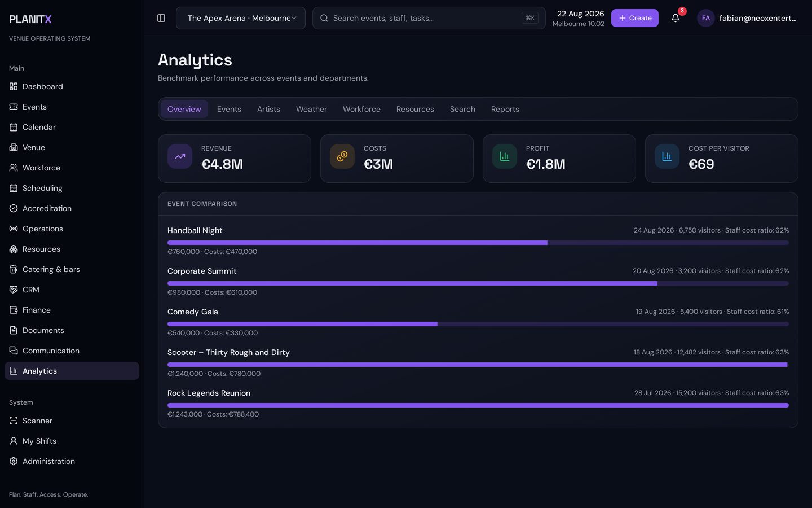This screenshot has height=508, width=812.
Task: Click the Revenue trend icon
Action: [x=180, y=156]
